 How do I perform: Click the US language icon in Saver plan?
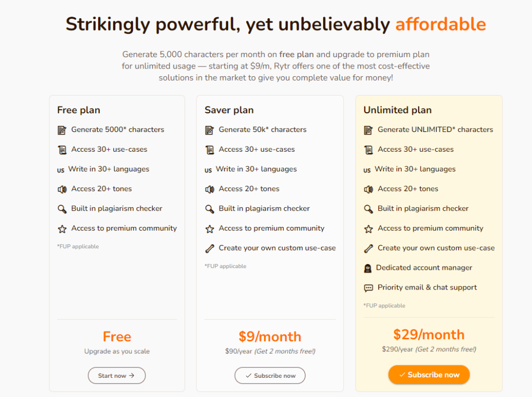coord(208,170)
